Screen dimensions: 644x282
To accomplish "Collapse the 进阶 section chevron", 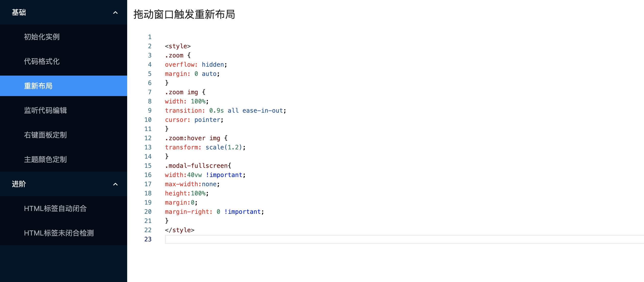I will coord(115,184).
